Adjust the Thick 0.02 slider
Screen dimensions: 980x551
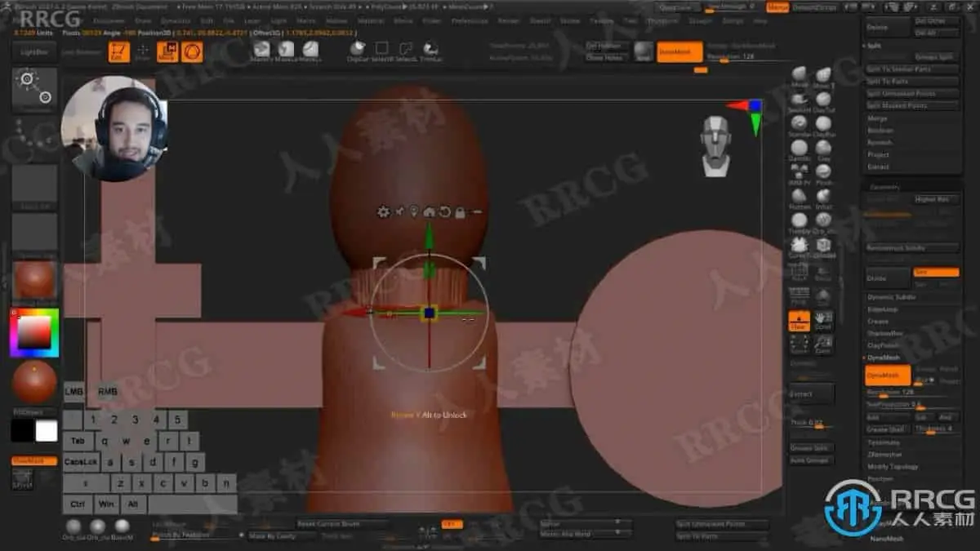pyautogui.click(x=812, y=423)
